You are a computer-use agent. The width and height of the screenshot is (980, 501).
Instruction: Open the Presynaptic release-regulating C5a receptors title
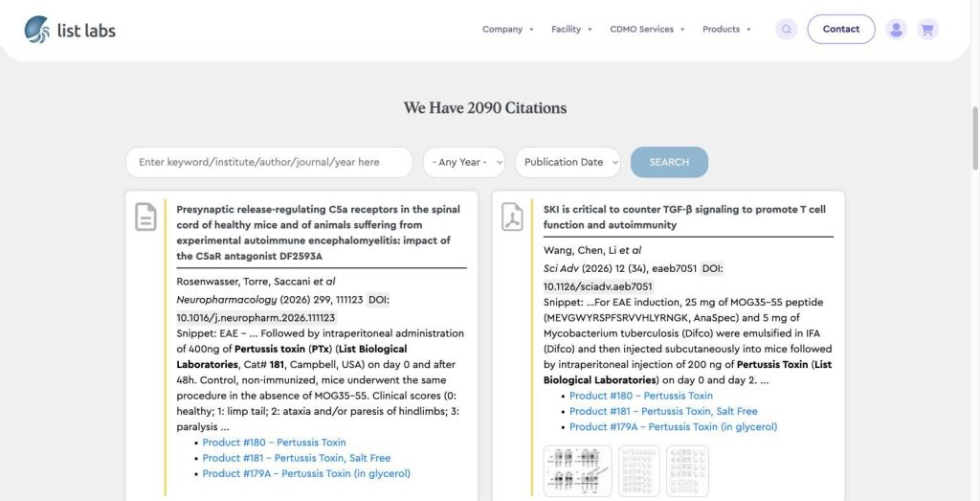(x=318, y=233)
